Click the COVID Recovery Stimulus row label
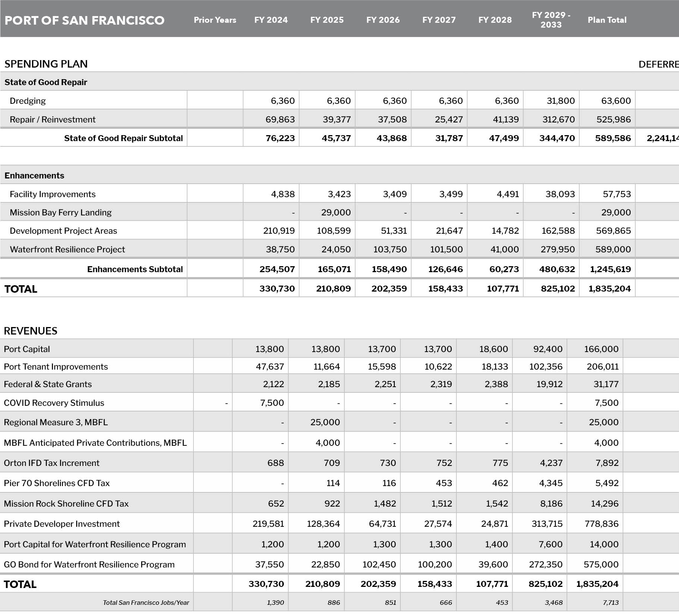This screenshot has height=616, width=679. [x=54, y=403]
